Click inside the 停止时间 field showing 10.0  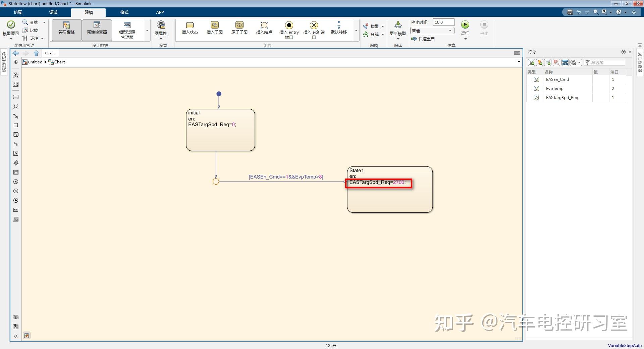(443, 22)
